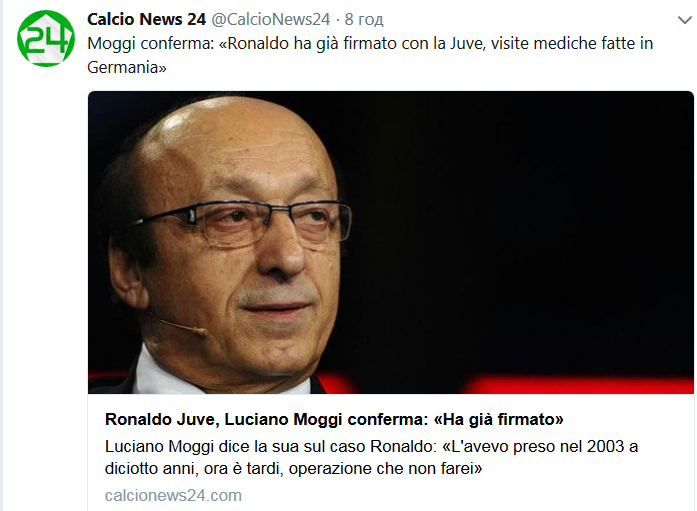Open the article photo of Luciano Moggi
697x511 pixels.
point(391,243)
